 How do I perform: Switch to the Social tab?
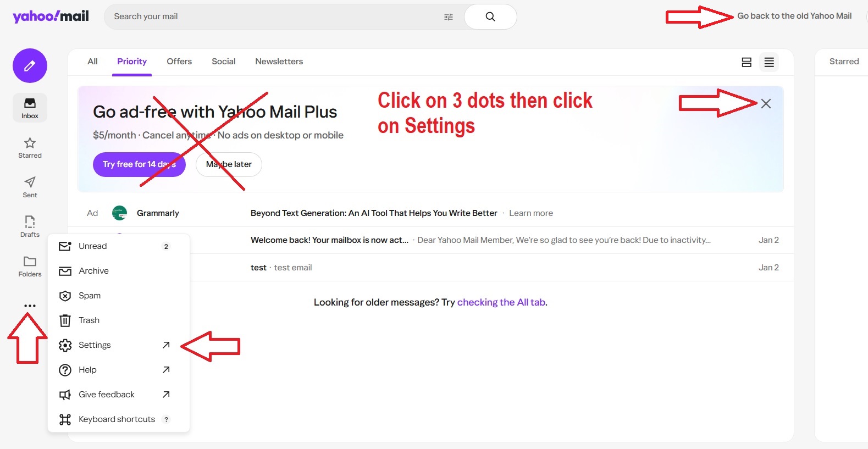point(224,62)
